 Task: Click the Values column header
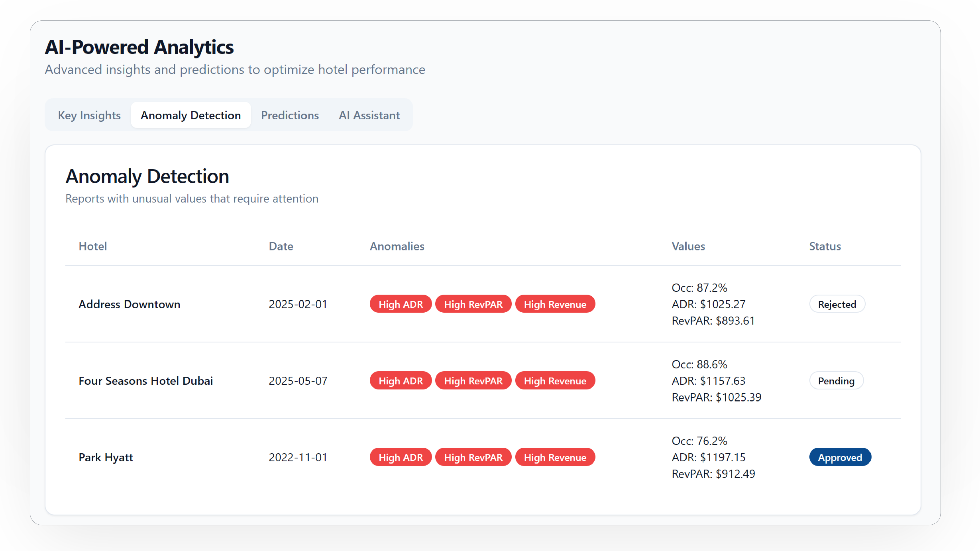point(688,246)
